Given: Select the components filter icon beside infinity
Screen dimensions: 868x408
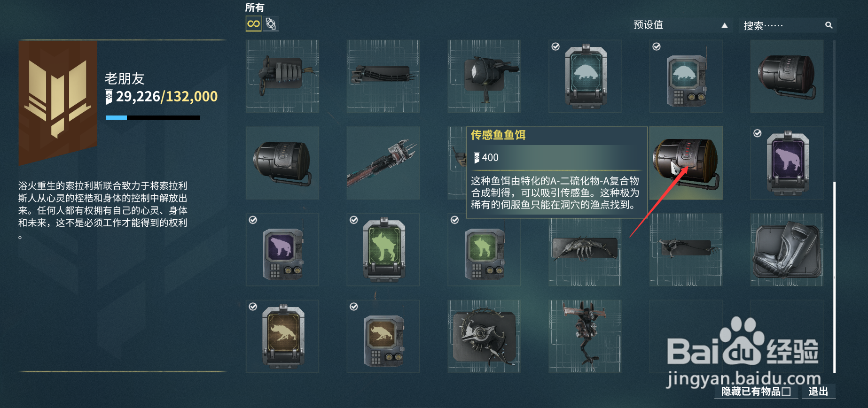Looking at the screenshot, I should click(271, 23).
